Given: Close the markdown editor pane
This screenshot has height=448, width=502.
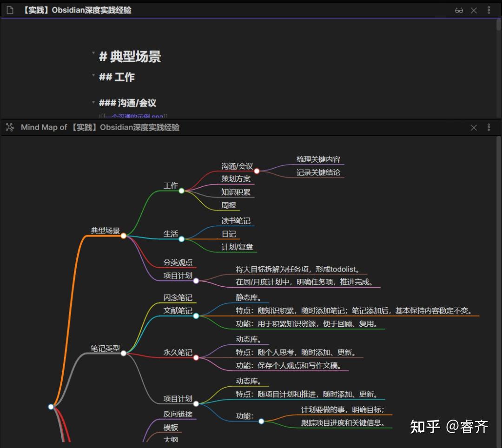Looking at the screenshot, I should click(x=474, y=10).
